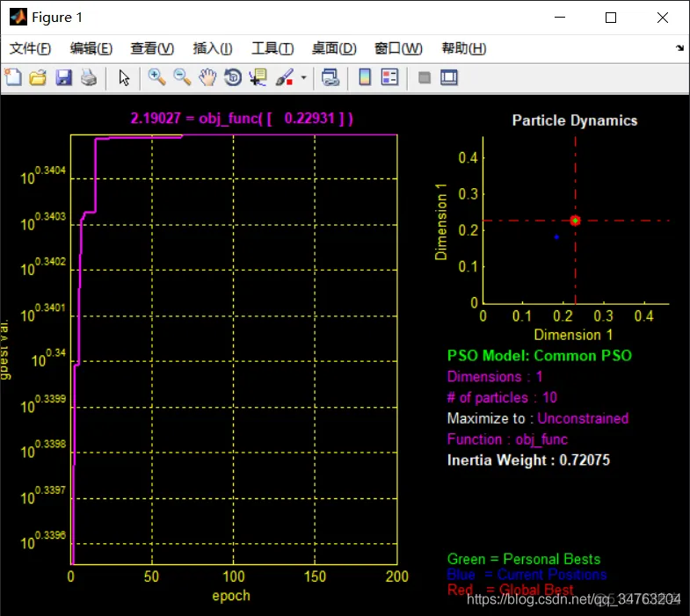Viewport: 690px width, 616px height.
Task: Open the 文件(F) menu
Action: click(x=31, y=48)
